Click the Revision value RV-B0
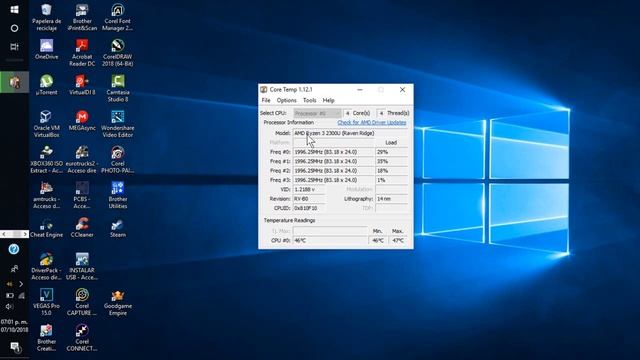The height and width of the screenshot is (360, 640). click(x=309, y=199)
